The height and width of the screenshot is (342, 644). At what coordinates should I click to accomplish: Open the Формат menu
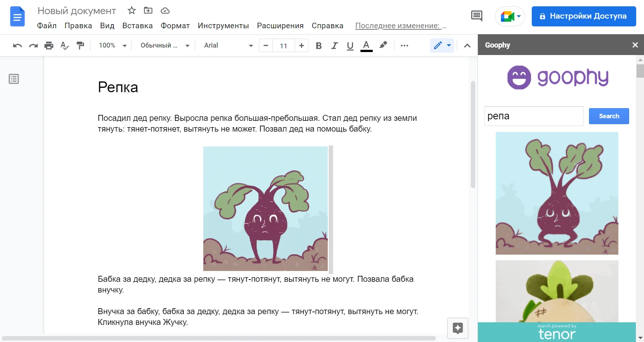[x=175, y=26]
